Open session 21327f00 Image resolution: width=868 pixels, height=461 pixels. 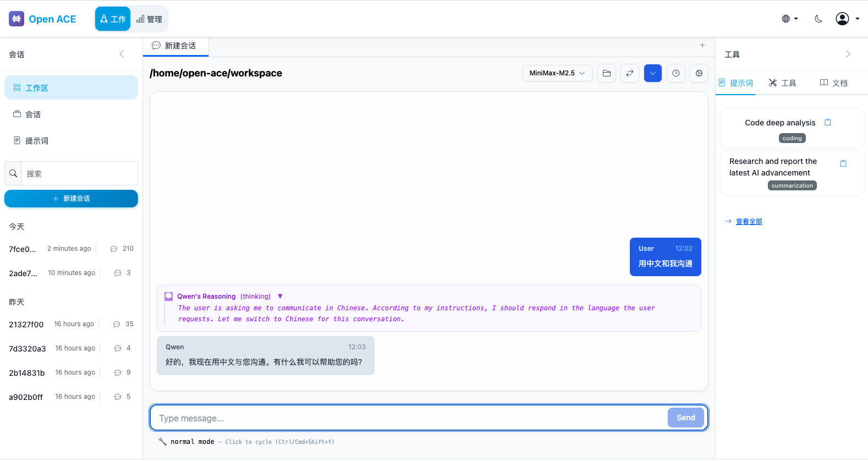pos(71,324)
